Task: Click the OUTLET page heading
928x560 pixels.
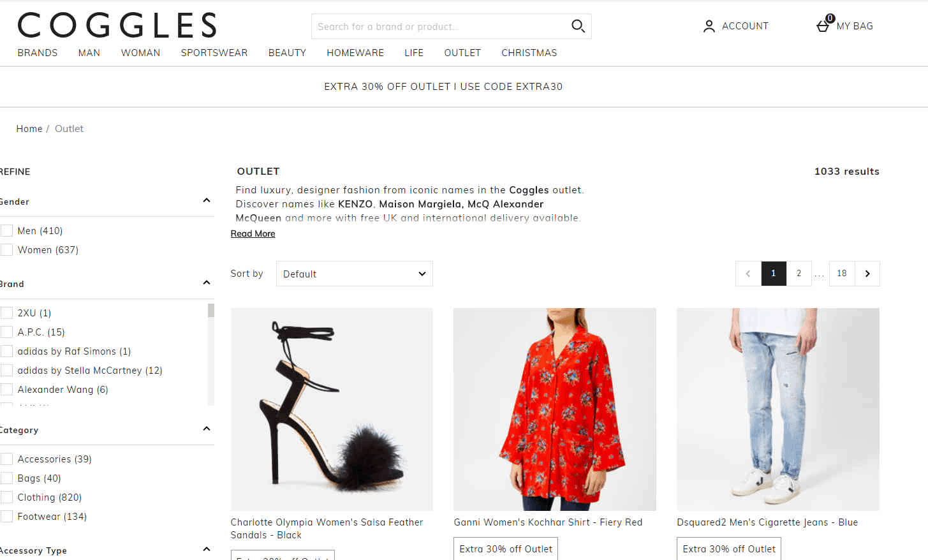Action: (x=258, y=172)
